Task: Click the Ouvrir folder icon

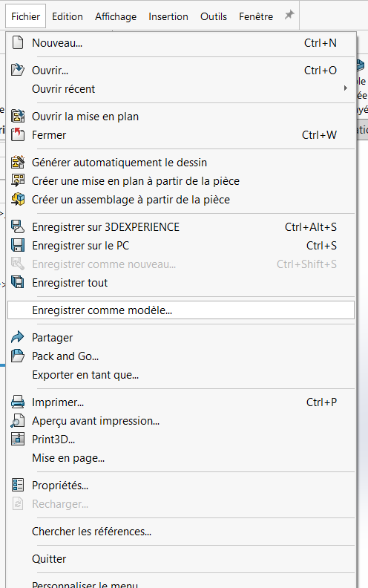Action: [18, 70]
